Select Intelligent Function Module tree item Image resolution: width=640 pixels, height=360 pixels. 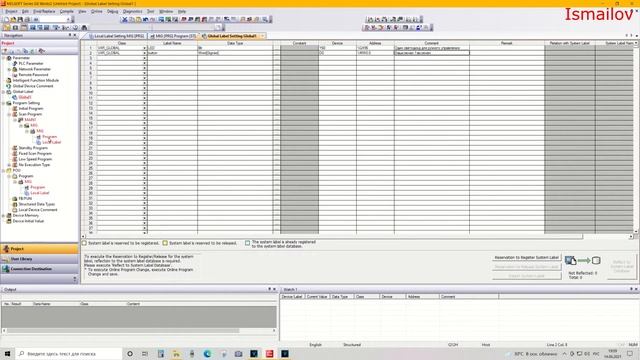click(36, 81)
